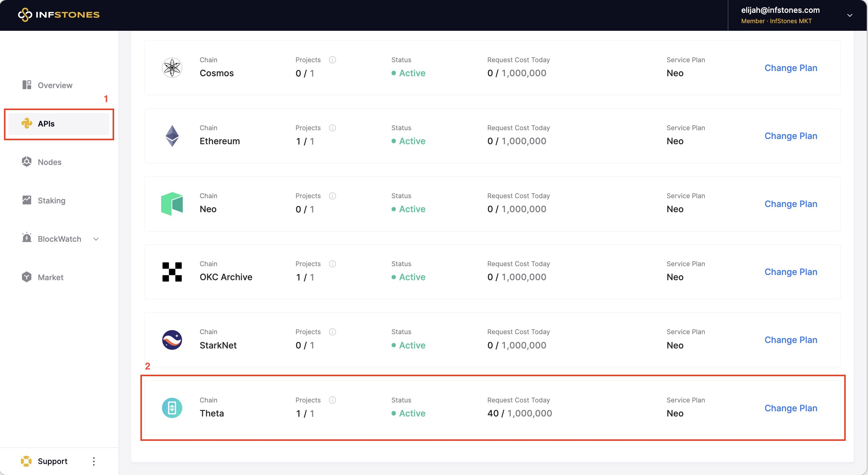Open the Nodes section

(49, 162)
